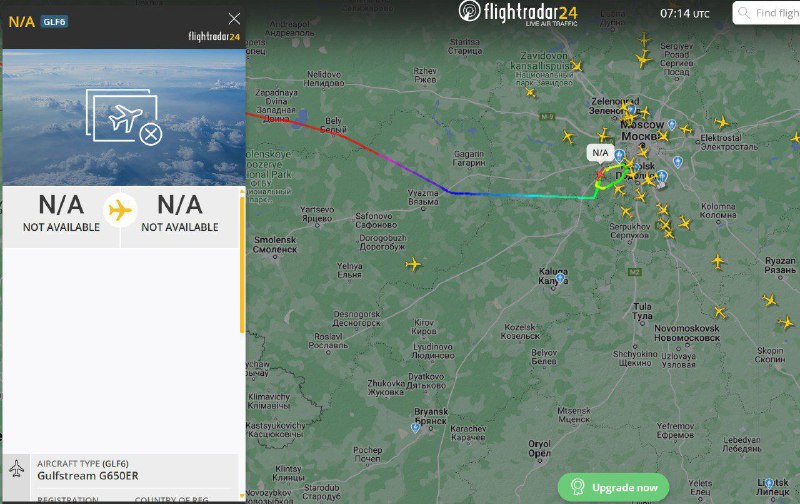Click the Flightradar24 logo at top
This screenshot has height=504, width=800.
pyautogui.click(x=518, y=13)
